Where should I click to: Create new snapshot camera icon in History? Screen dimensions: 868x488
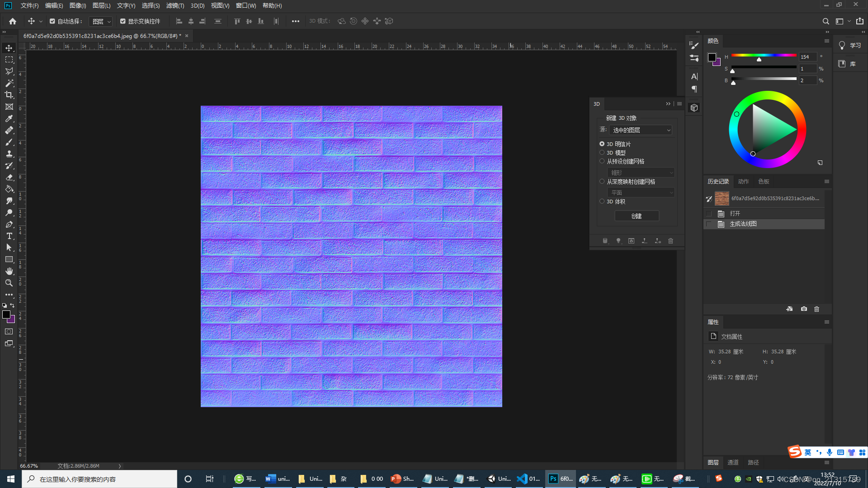804,309
